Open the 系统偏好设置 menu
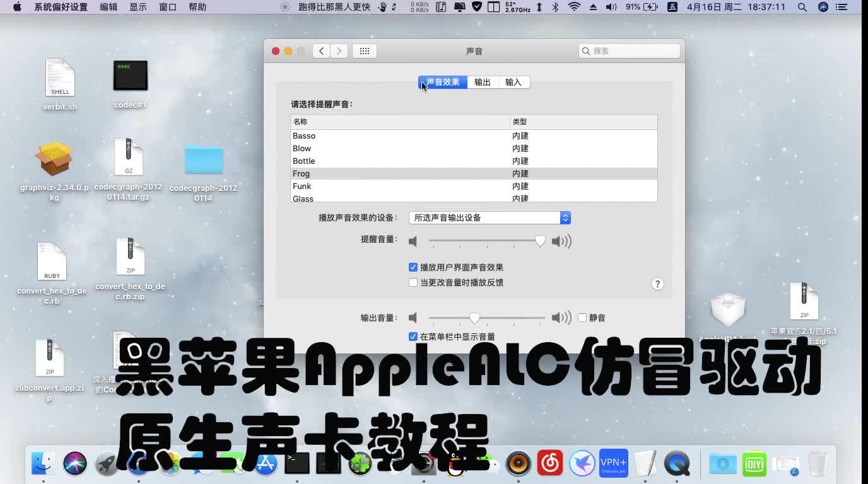The height and width of the screenshot is (484, 868). [x=61, y=7]
